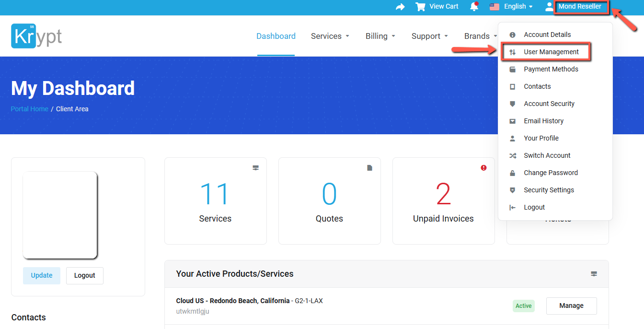The width and height of the screenshot is (644, 329).
Task: Expand the English language dropdown
Action: (518, 6)
